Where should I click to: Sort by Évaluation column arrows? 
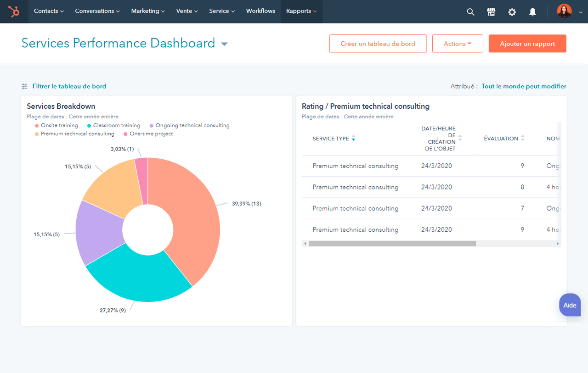pos(522,139)
